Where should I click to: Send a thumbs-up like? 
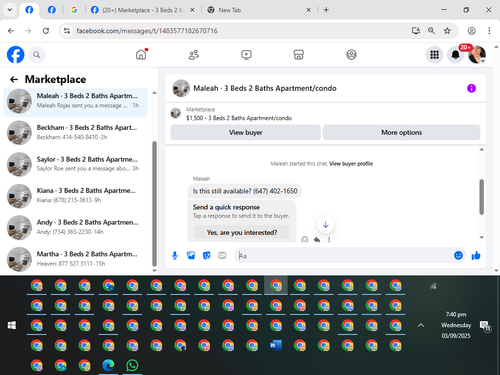[x=476, y=255]
